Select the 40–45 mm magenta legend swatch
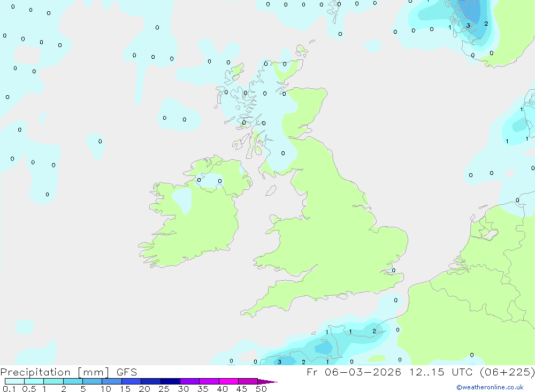The image size is (535, 392). [228, 381]
